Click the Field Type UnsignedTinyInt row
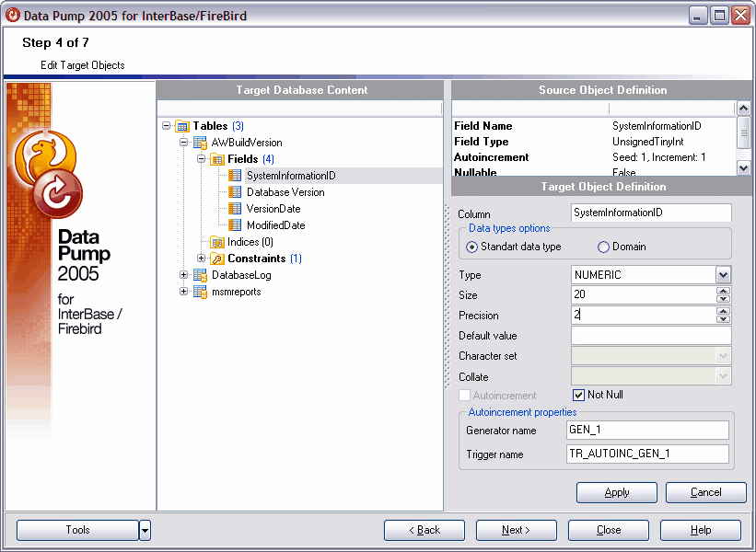 594,142
